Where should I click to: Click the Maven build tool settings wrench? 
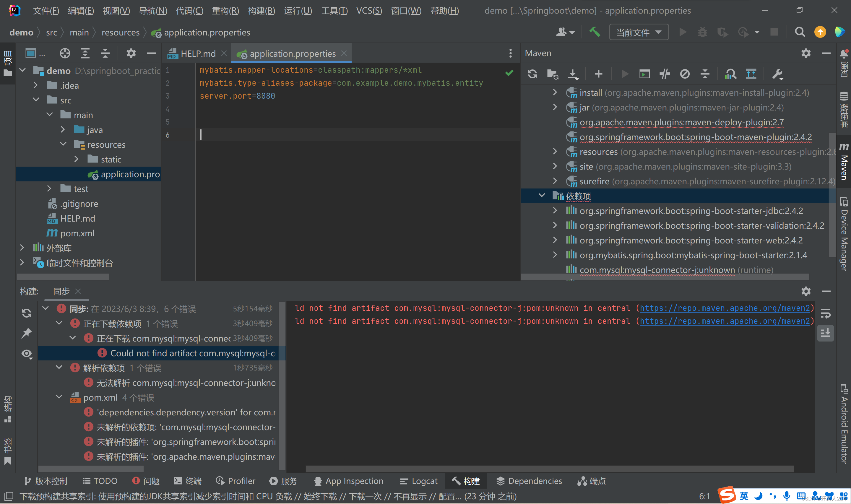click(777, 74)
